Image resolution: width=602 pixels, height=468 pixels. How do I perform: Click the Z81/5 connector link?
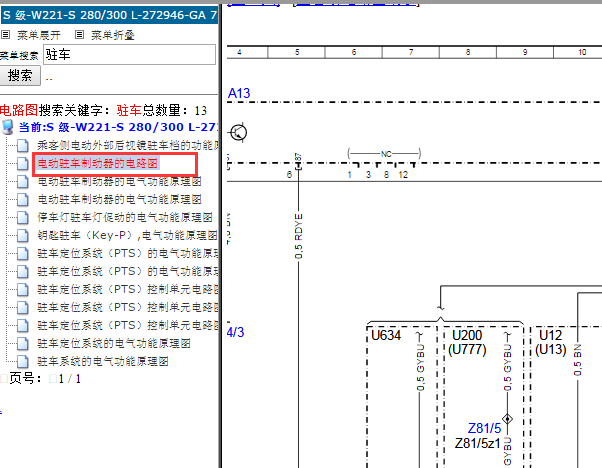point(484,428)
